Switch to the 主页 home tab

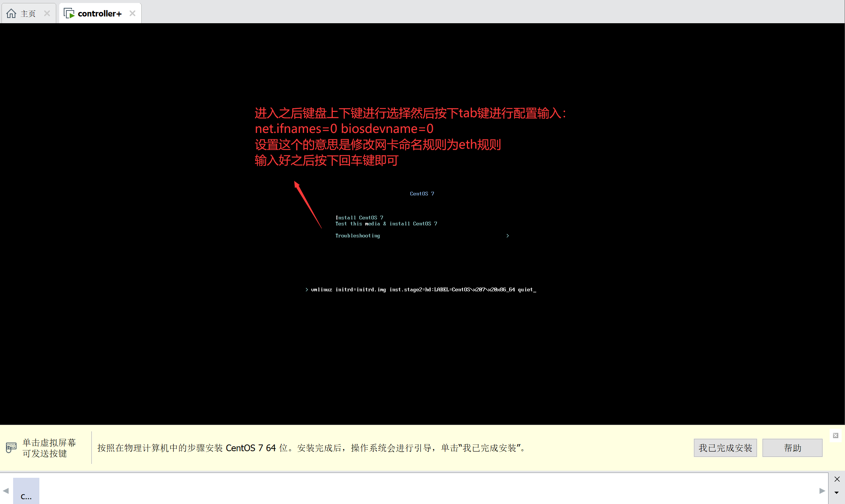pyautogui.click(x=28, y=13)
